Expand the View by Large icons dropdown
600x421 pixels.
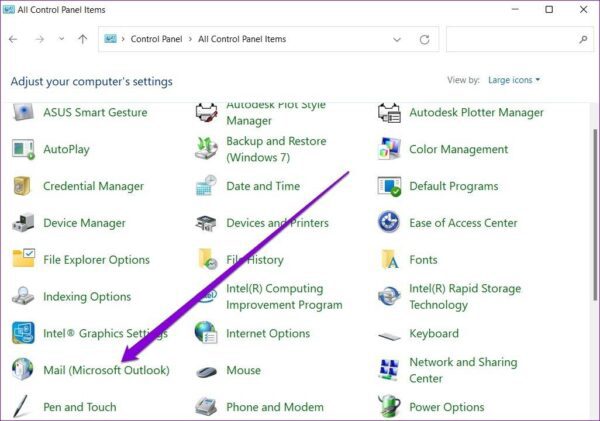click(x=514, y=80)
